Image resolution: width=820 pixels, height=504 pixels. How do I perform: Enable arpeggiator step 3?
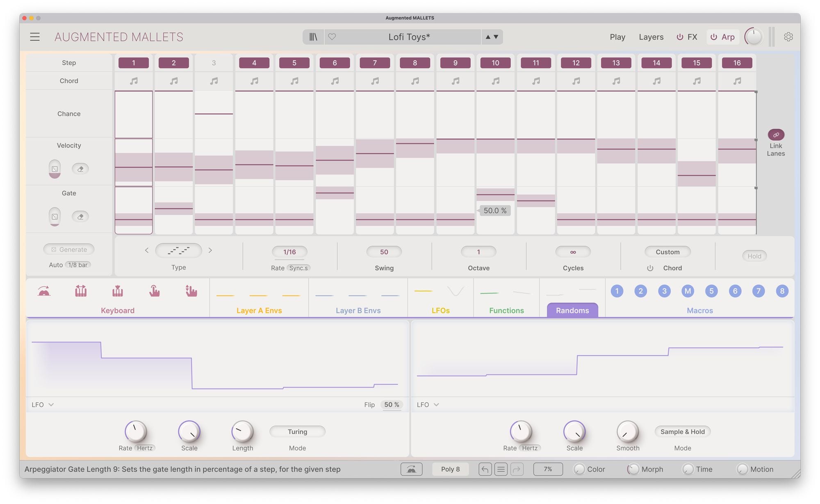[214, 63]
